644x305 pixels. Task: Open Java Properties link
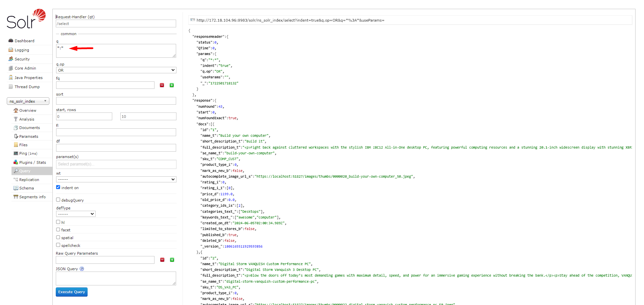click(28, 78)
